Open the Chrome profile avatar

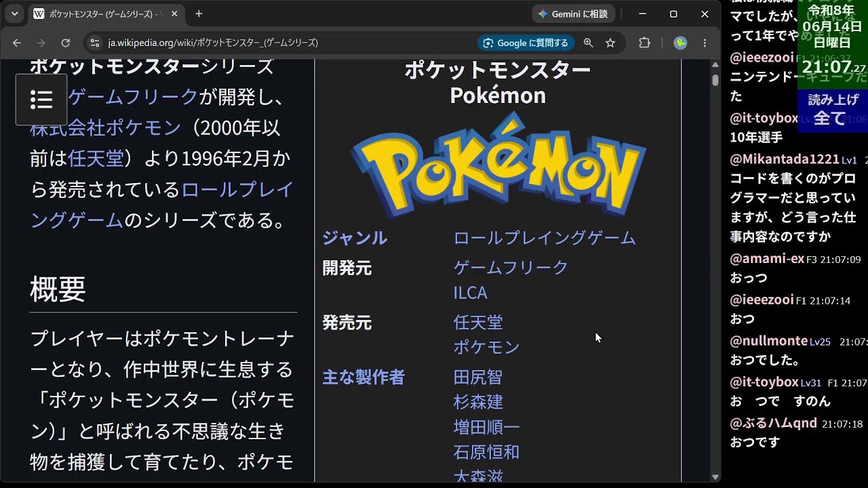point(680,43)
